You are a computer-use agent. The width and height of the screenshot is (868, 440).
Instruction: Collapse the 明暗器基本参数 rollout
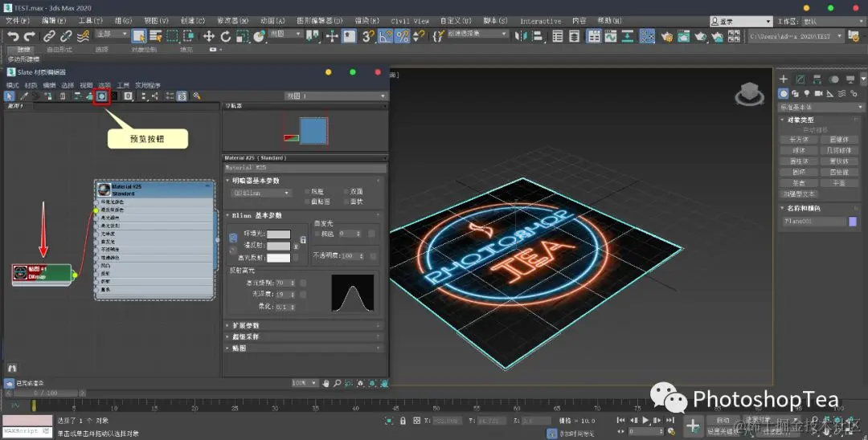(x=304, y=181)
